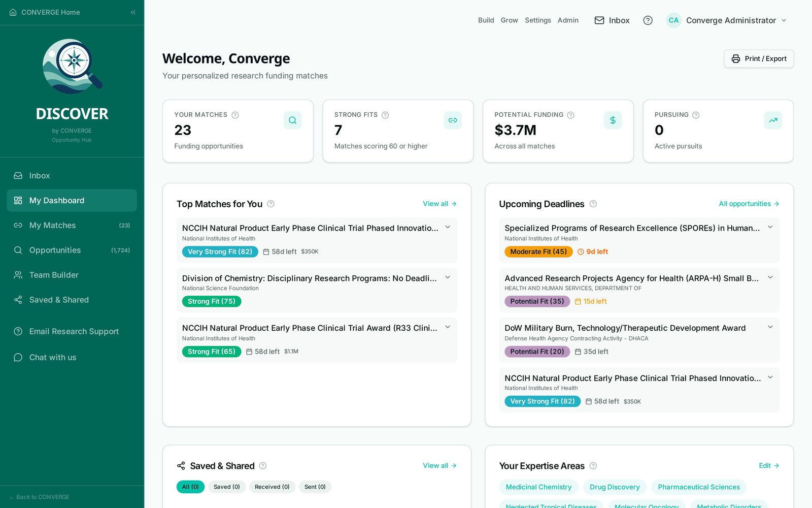The width and height of the screenshot is (812, 508).
Task: Open Admin in top navigation
Action: (568, 20)
